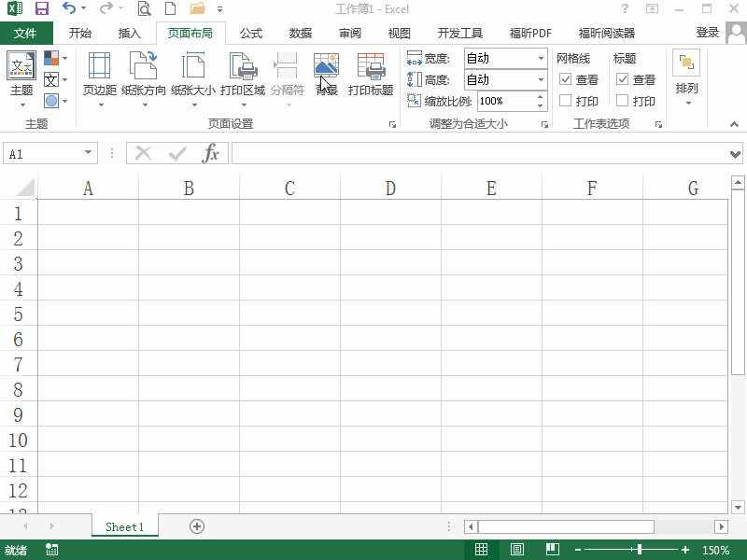Open Sheet Options dialog launcher
The height and width of the screenshot is (560, 747).
coord(658,125)
